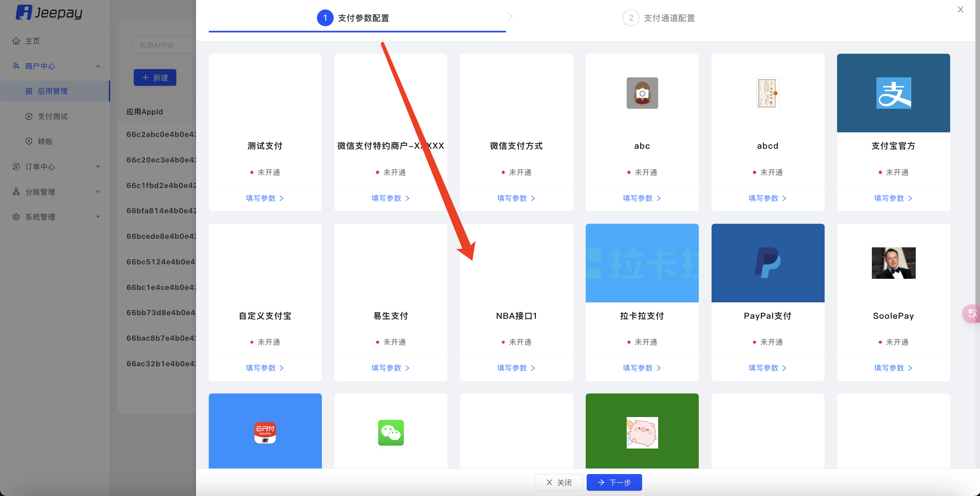Click the translate floating icon
This screenshot has width=980, height=496.
pos(972,314)
